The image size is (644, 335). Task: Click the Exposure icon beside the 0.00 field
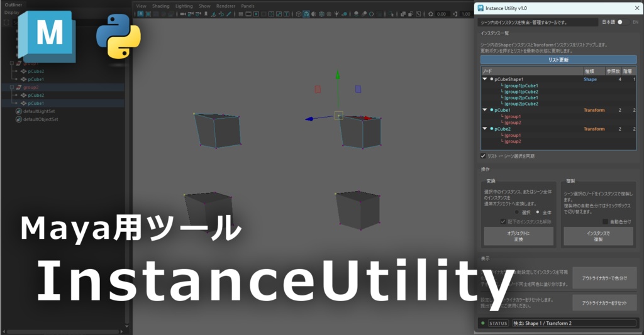[430, 14]
